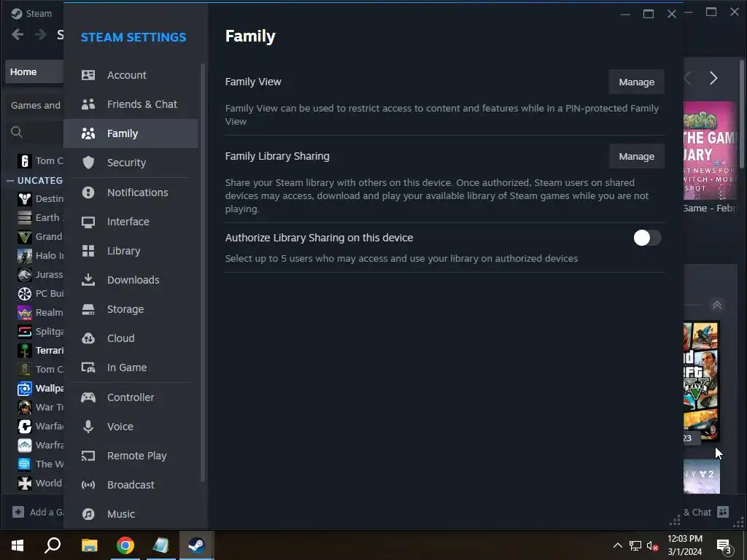
Task: Click the Cloud sync icon
Action: click(x=88, y=338)
